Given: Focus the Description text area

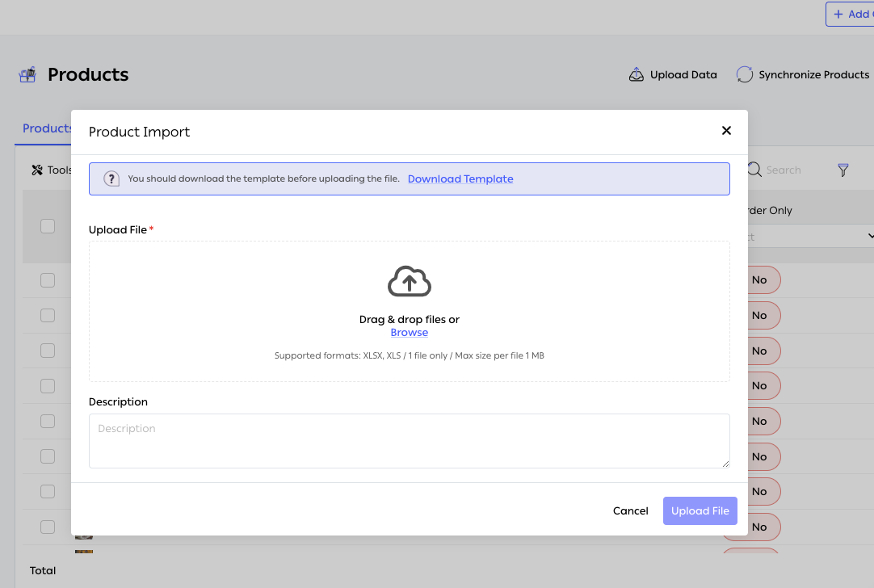Looking at the screenshot, I should point(409,441).
